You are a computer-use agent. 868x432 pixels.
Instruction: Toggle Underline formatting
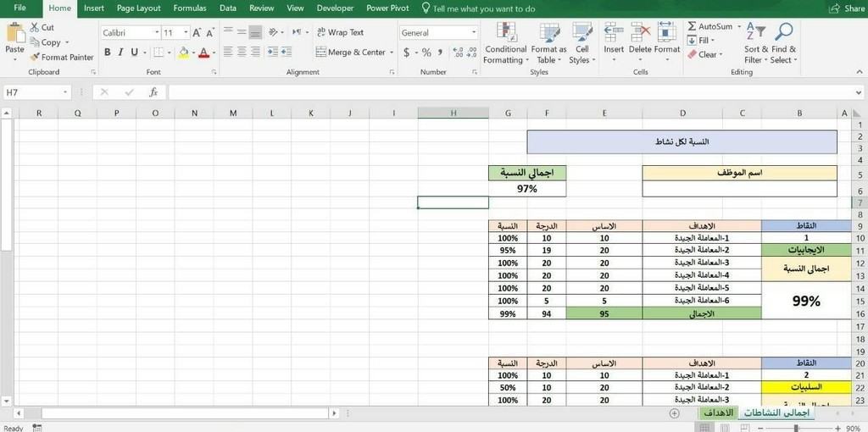point(134,52)
